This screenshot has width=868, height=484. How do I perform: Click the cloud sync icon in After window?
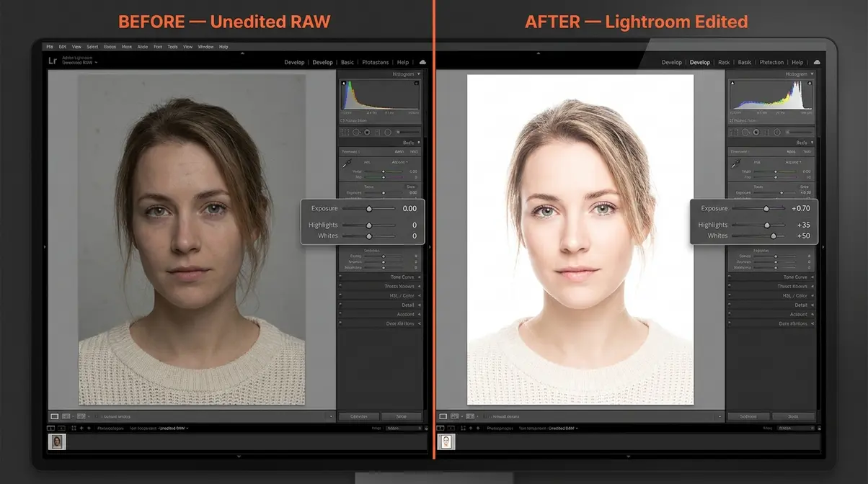pyautogui.click(x=817, y=63)
